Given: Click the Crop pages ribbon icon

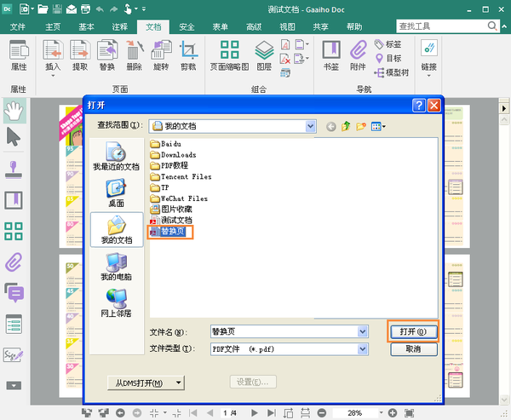Looking at the screenshot, I should coord(188,55).
